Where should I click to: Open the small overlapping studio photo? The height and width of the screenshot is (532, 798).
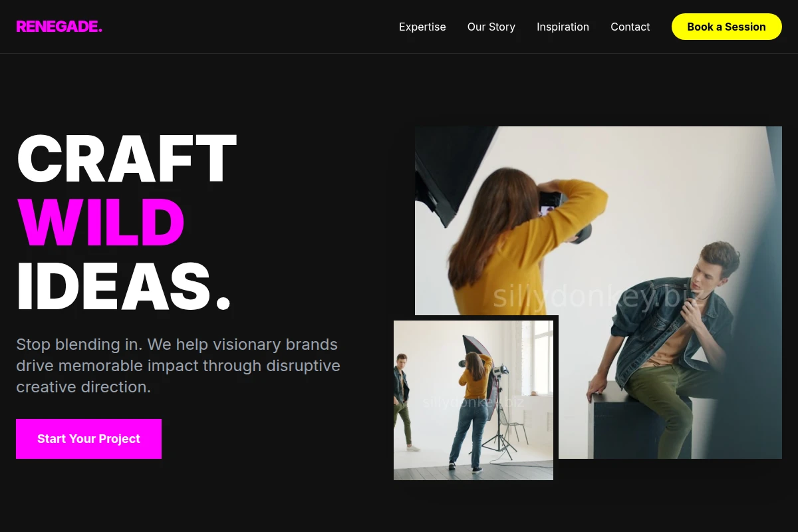[x=473, y=400]
